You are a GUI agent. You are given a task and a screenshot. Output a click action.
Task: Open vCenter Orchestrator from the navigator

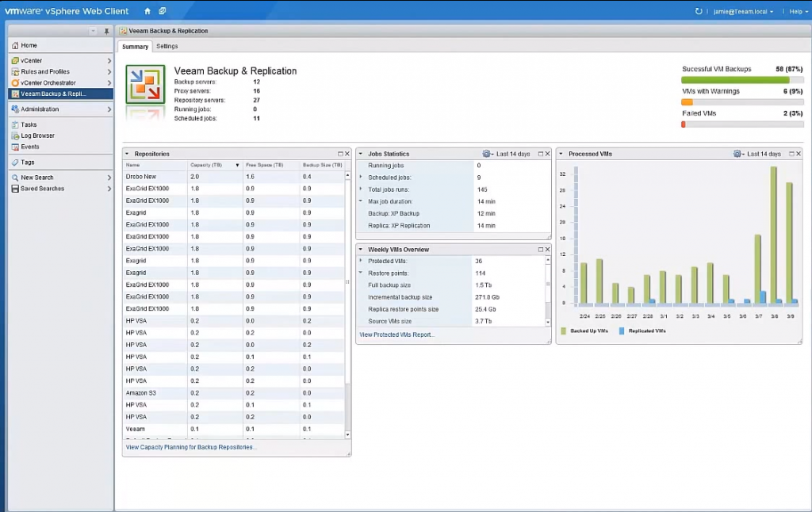pyautogui.click(x=49, y=82)
